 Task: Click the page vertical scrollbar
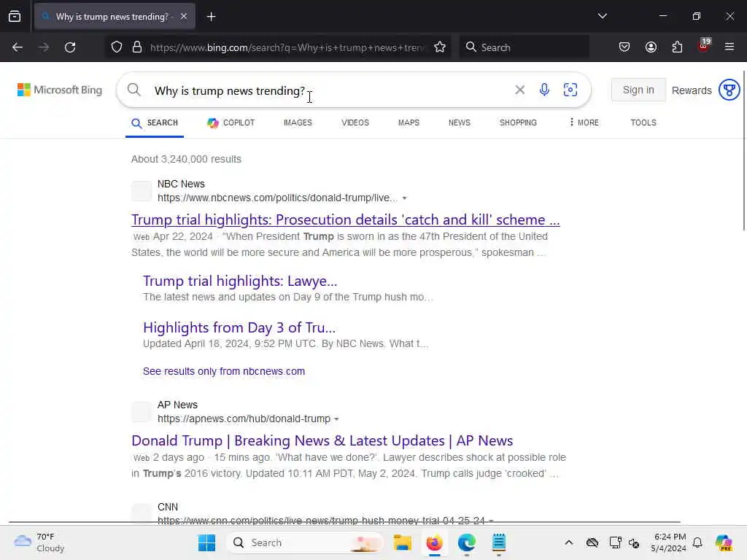743,150
